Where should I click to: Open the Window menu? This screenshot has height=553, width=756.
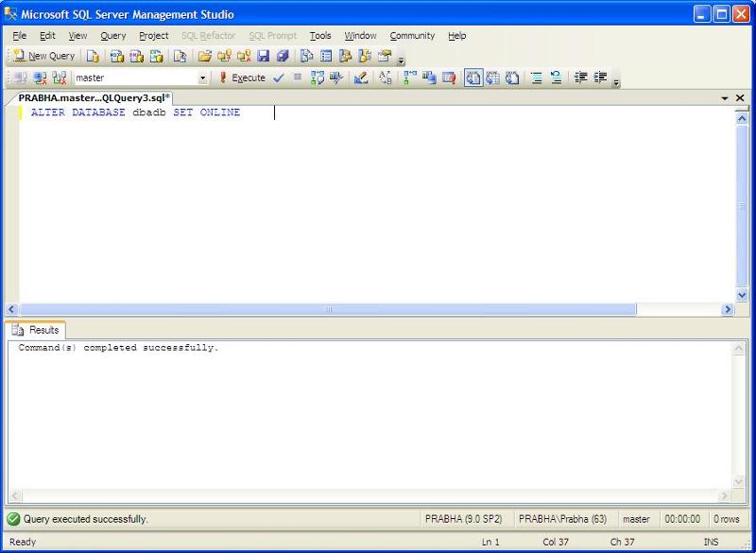pos(360,36)
